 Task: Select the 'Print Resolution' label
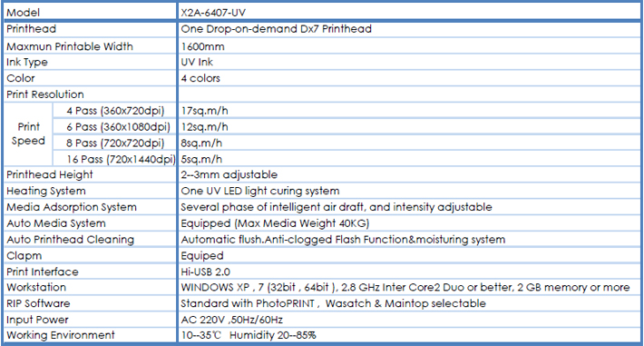tap(45, 94)
